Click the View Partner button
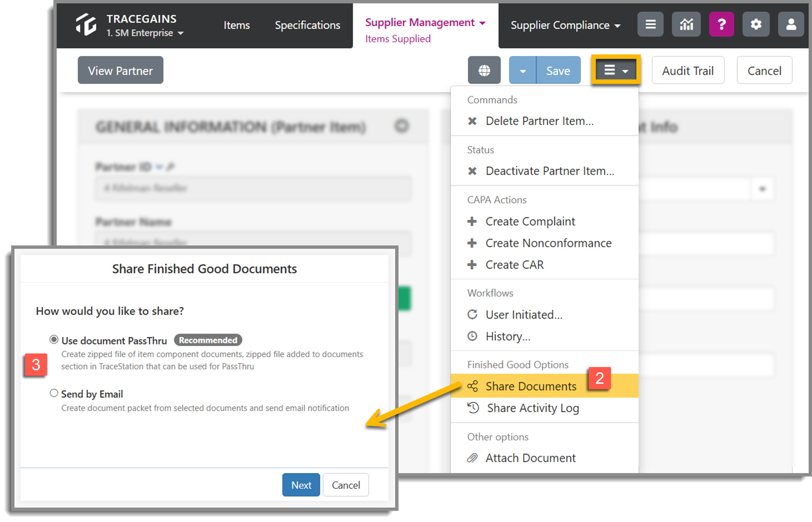812x522 pixels. tap(120, 71)
